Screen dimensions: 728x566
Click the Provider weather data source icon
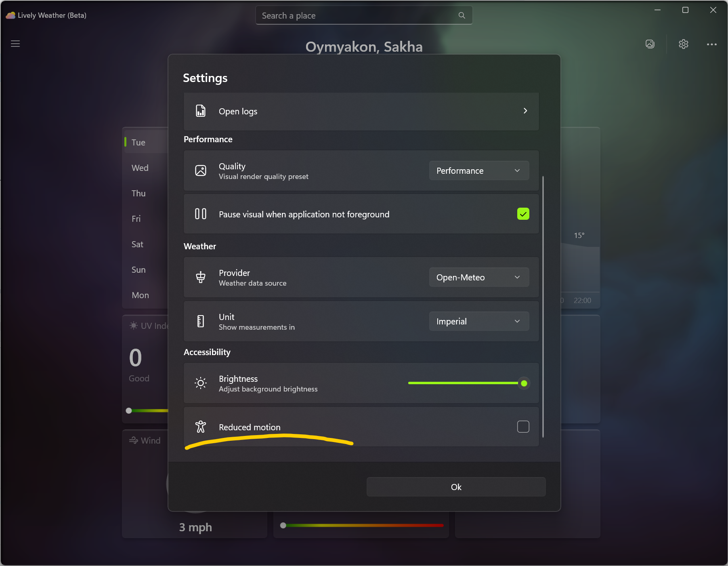(201, 277)
